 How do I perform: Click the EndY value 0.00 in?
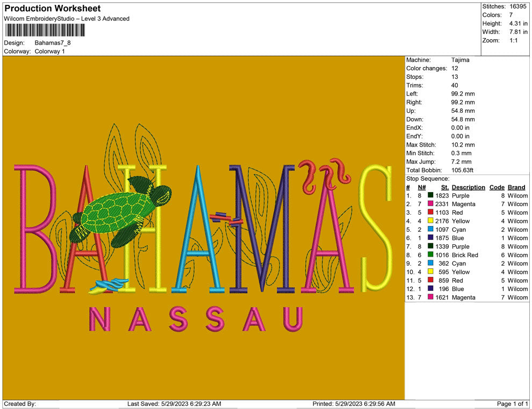coord(460,136)
